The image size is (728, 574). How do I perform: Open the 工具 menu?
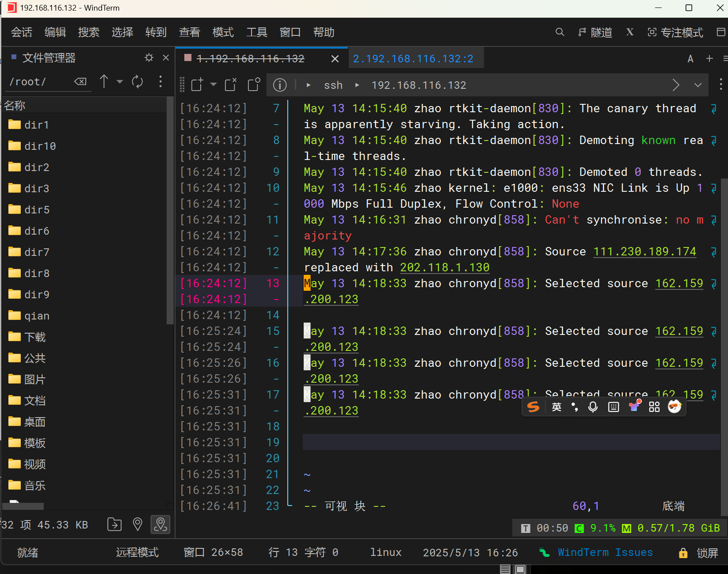point(256,32)
